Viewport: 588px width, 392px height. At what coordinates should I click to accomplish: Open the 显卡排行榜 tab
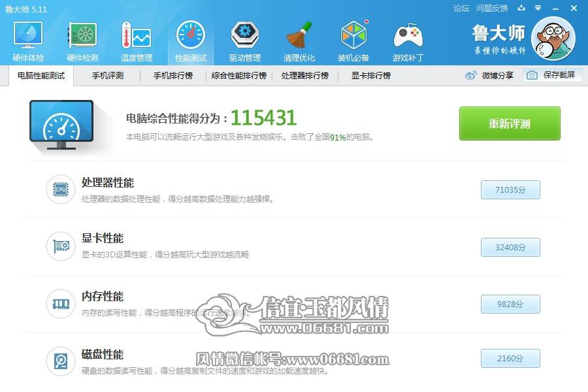[x=371, y=76]
